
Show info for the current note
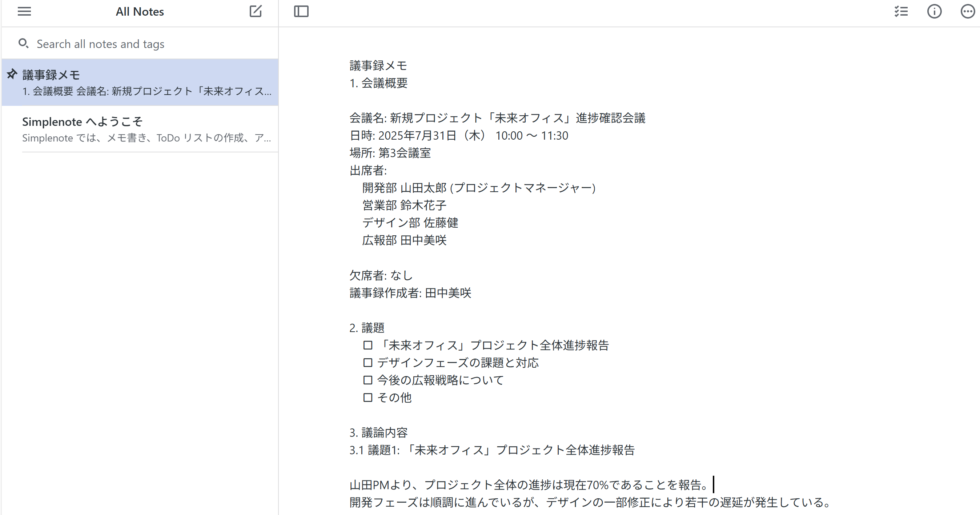pyautogui.click(x=934, y=11)
